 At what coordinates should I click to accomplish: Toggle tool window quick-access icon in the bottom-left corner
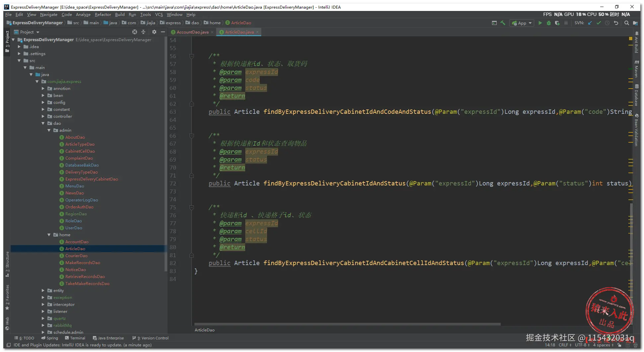coord(9,345)
